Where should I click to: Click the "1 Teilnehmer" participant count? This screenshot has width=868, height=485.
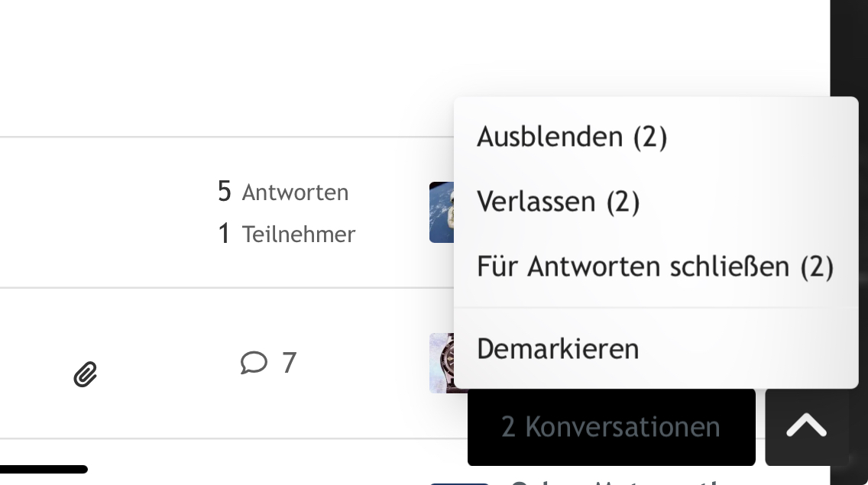(287, 234)
